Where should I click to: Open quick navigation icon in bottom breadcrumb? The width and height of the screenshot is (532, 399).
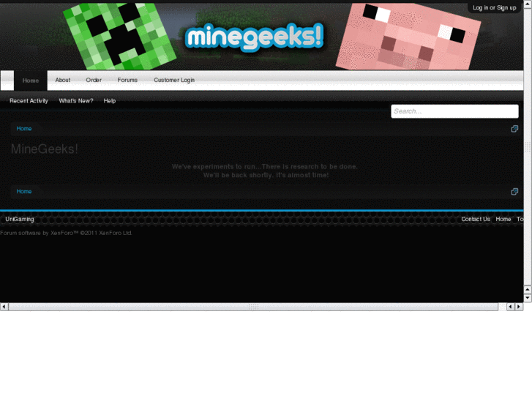click(x=514, y=192)
